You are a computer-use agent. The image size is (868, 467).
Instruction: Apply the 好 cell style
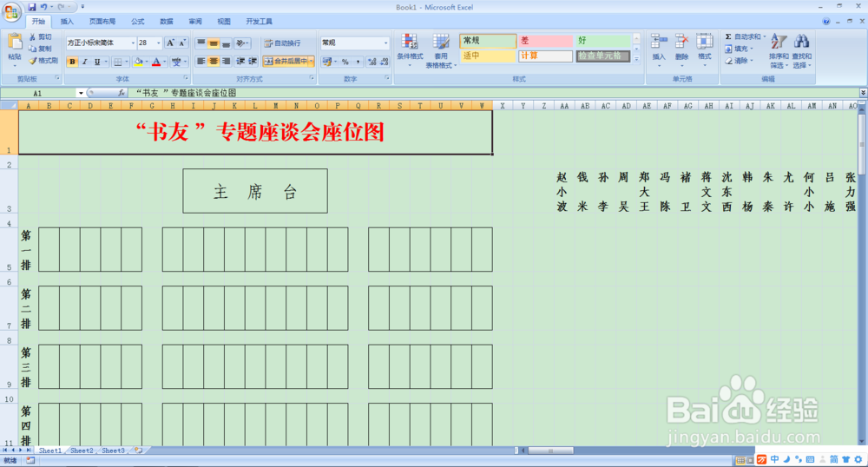(x=602, y=41)
